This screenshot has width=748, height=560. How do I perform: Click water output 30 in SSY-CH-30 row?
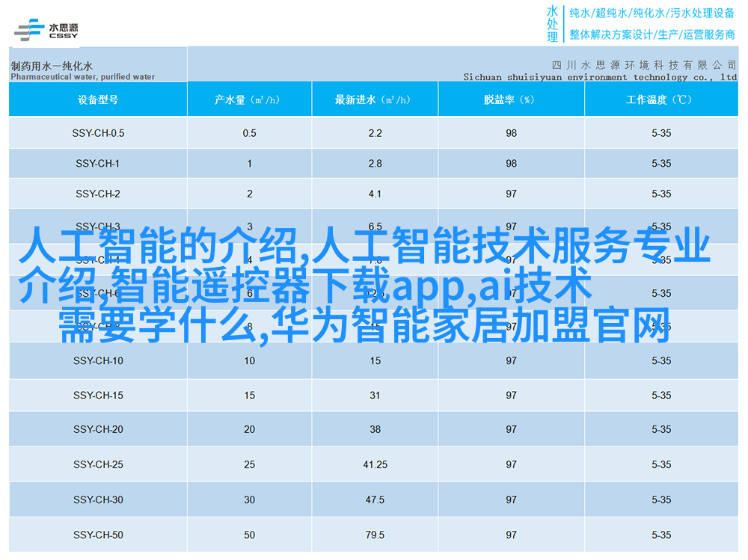tap(250, 500)
